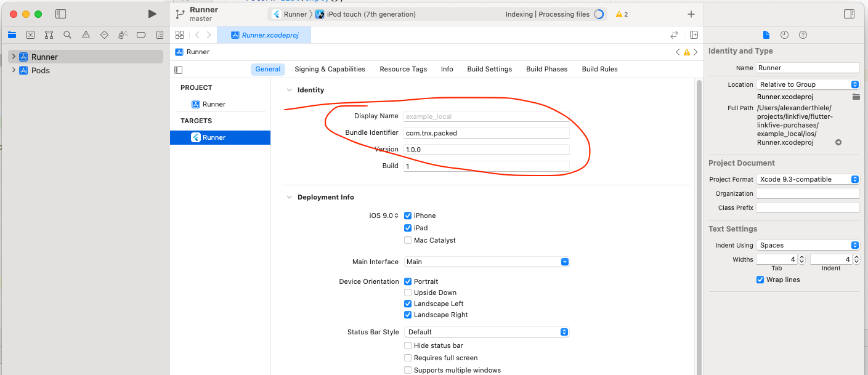Show the project navigator folder icon
This screenshot has height=375, width=868.
click(x=12, y=35)
